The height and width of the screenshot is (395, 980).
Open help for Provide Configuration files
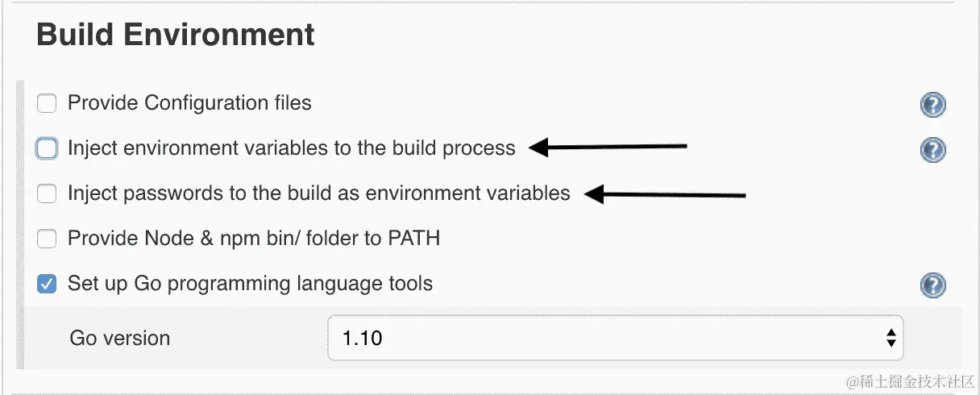tap(932, 104)
